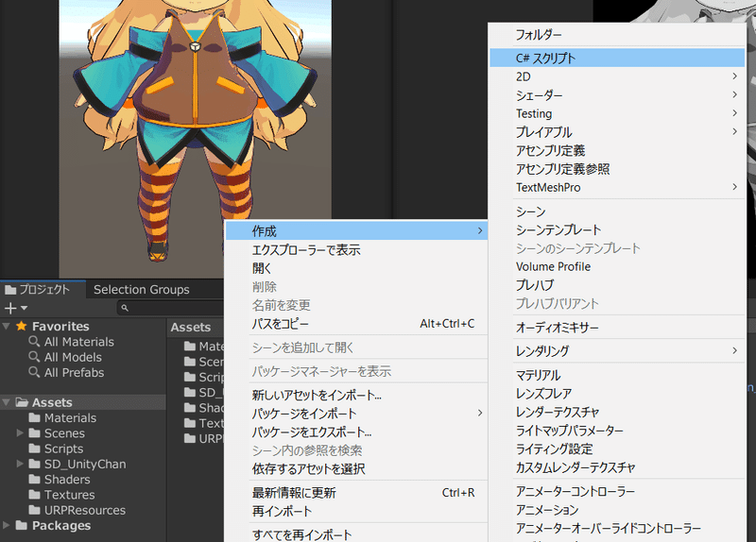Click the plus add-asset button in Project panel
The height and width of the screenshot is (542, 756).
coord(10,308)
